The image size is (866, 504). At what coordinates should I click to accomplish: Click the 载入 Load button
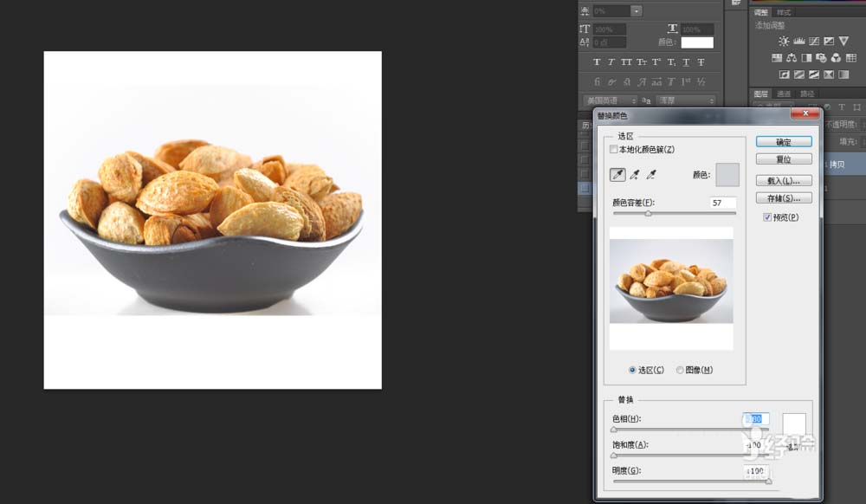coord(784,179)
